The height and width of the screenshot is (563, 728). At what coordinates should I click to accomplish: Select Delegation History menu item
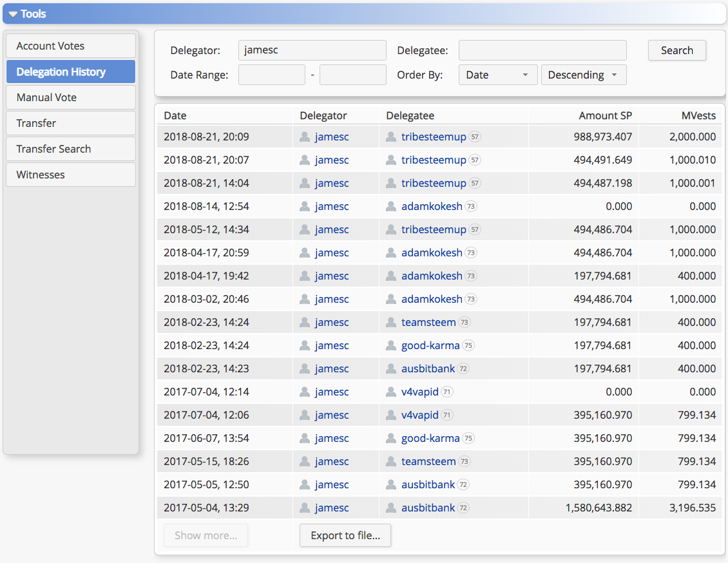(x=71, y=72)
